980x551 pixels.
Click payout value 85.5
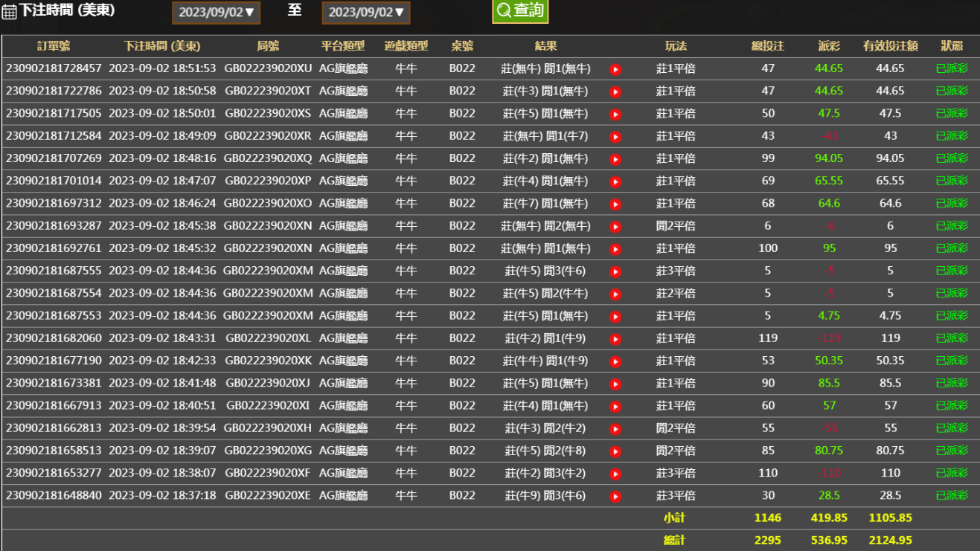pos(829,383)
